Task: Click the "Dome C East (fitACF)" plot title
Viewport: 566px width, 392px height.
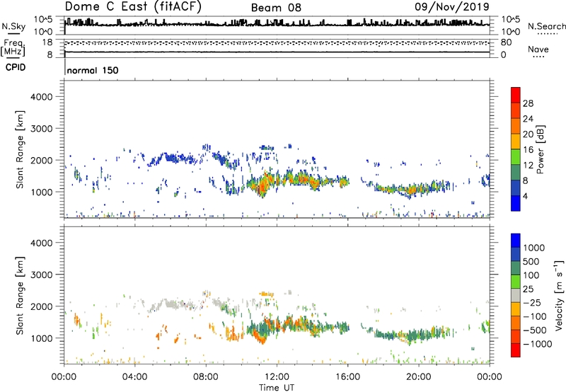Action: coord(133,7)
